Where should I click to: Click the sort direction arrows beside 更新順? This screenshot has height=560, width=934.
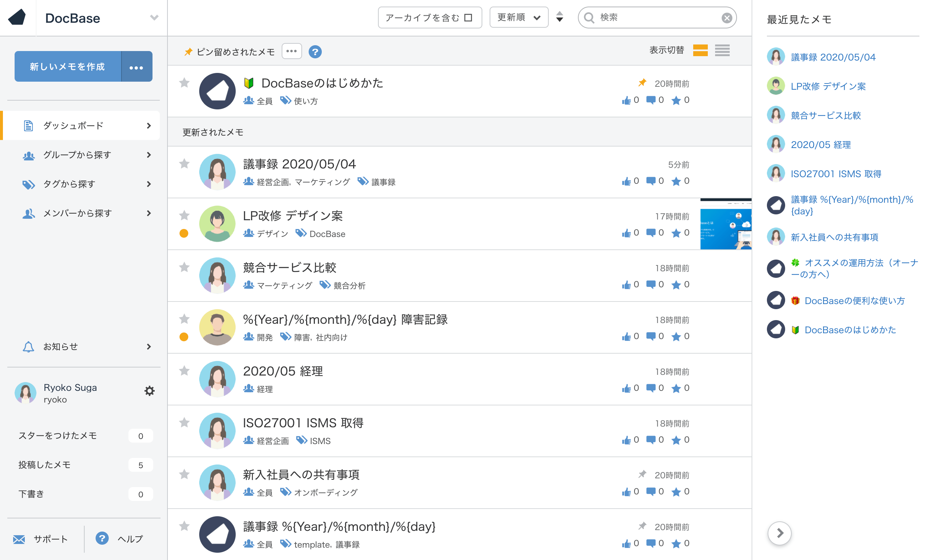click(560, 17)
